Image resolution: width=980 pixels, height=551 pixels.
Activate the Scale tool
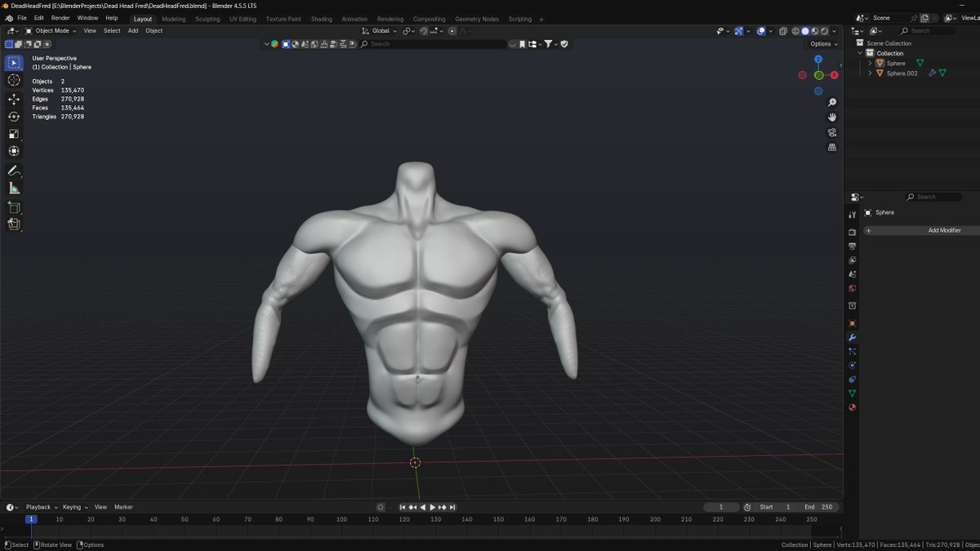coord(14,134)
